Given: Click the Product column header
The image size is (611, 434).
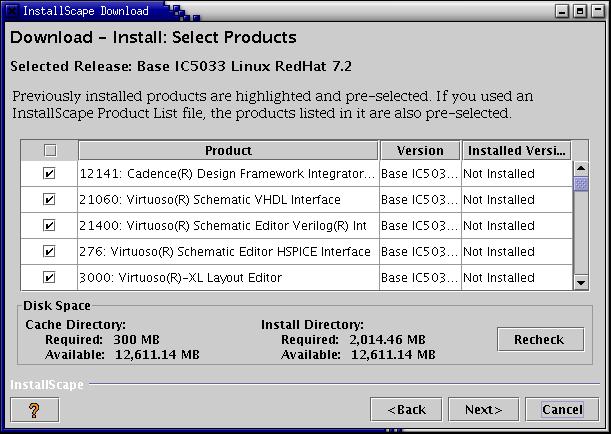Looking at the screenshot, I should click(228, 150).
